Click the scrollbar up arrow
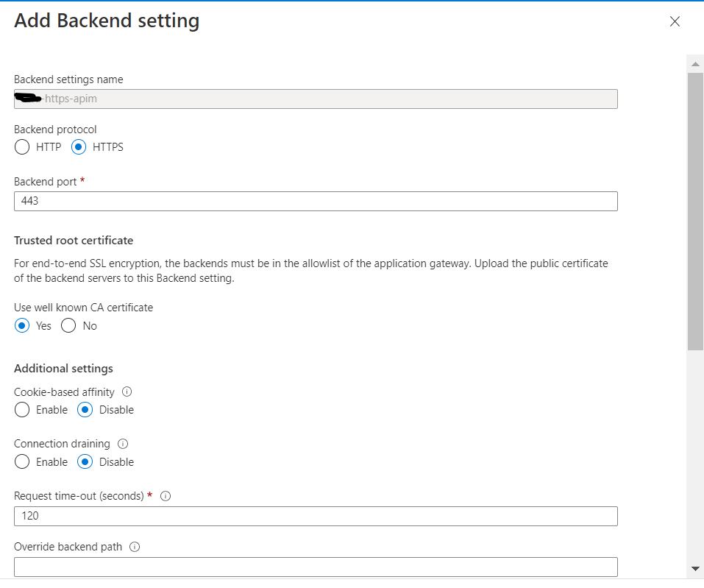 pyautogui.click(x=696, y=63)
